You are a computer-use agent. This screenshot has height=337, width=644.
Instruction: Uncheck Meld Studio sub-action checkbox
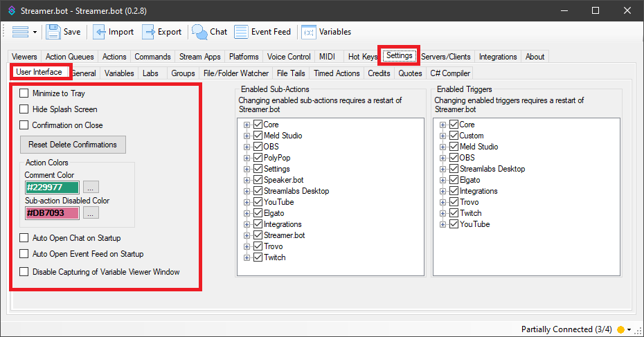(x=258, y=136)
